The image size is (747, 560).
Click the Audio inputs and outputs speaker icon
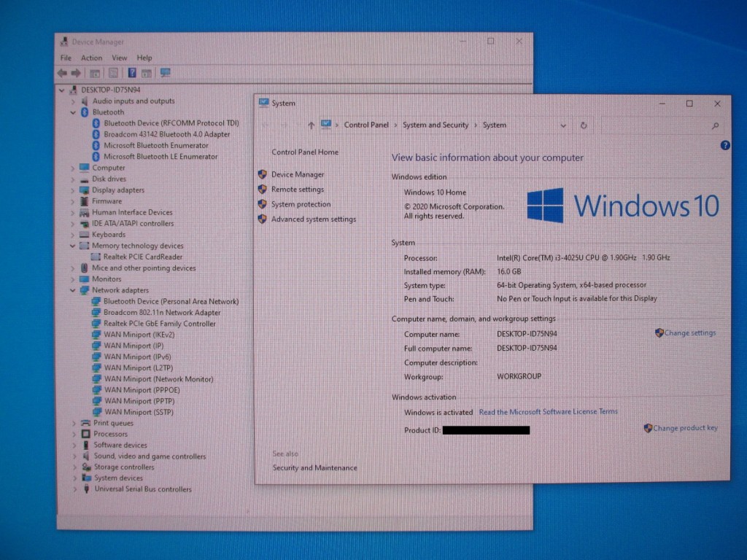pos(85,101)
